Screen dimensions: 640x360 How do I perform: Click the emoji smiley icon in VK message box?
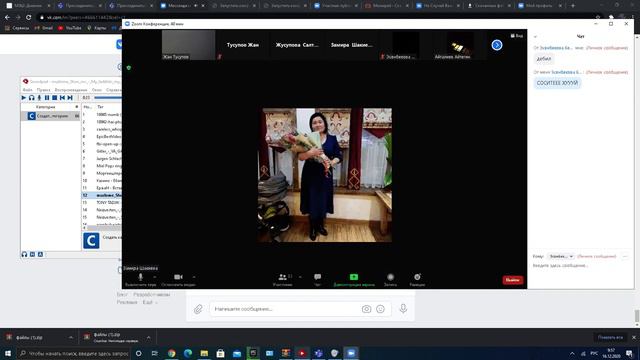[x=380, y=309]
